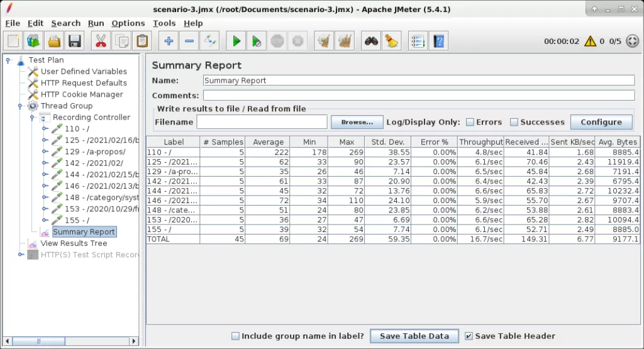Screen dimensions: 644x349
Task: Click the Paste clipboard icon
Action: pos(142,41)
